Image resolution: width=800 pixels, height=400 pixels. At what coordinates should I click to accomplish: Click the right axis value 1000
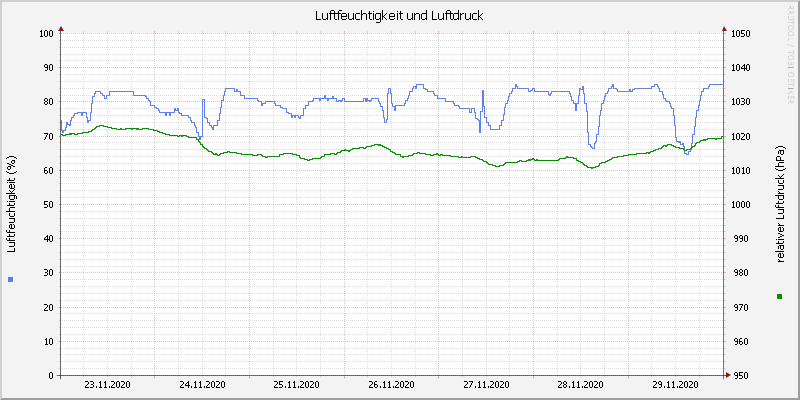(x=741, y=205)
